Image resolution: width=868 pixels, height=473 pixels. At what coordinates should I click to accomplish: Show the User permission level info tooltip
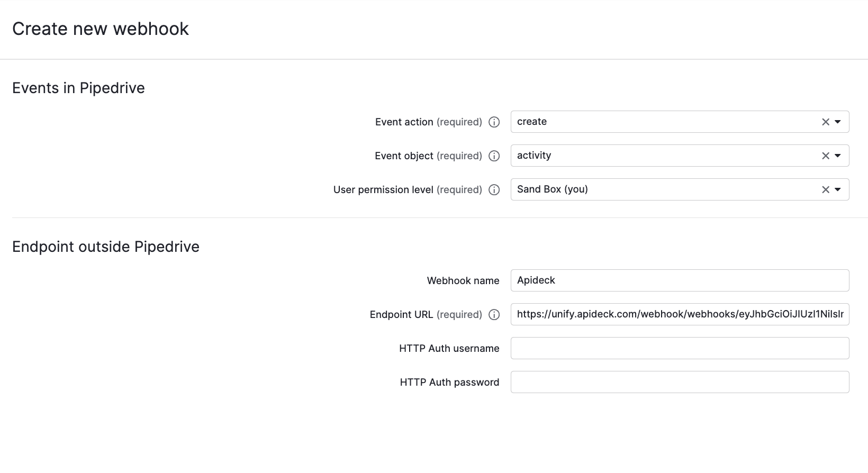[x=494, y=189]
